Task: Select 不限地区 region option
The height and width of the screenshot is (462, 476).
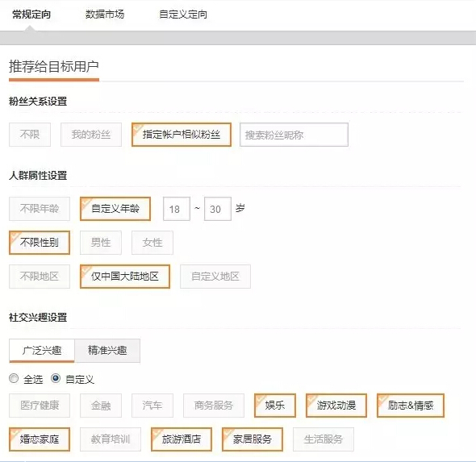Action: point(40,277)
